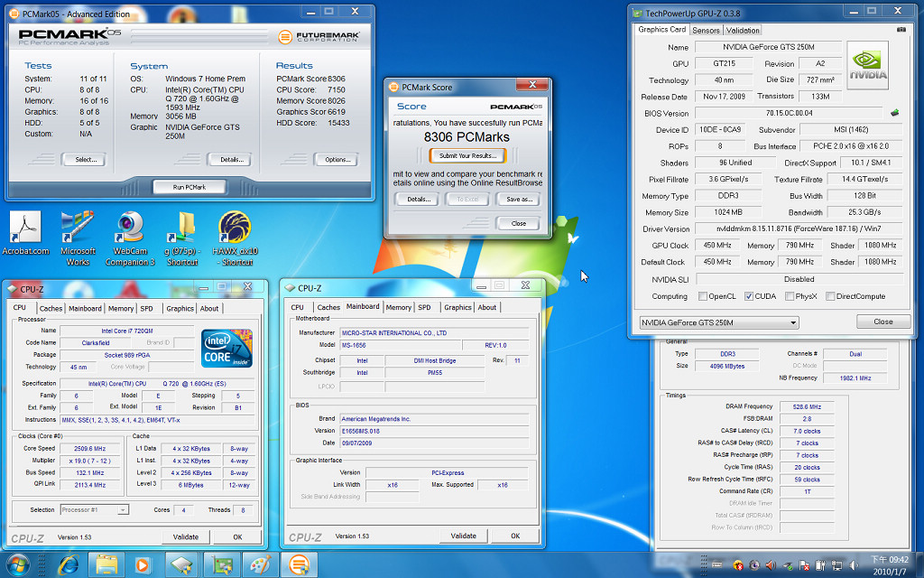This screenshot has width=924, height=578.
Task: Click Submit Your Results button
Action: tap(468, 155)
